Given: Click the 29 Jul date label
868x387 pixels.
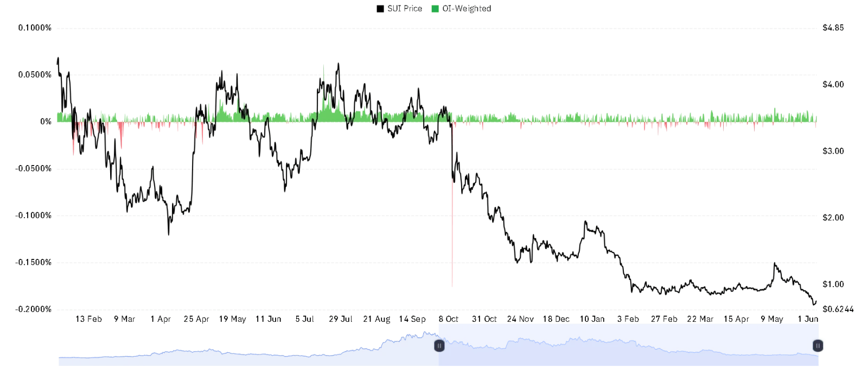Looking at the screenshot, I should (341, 319).
